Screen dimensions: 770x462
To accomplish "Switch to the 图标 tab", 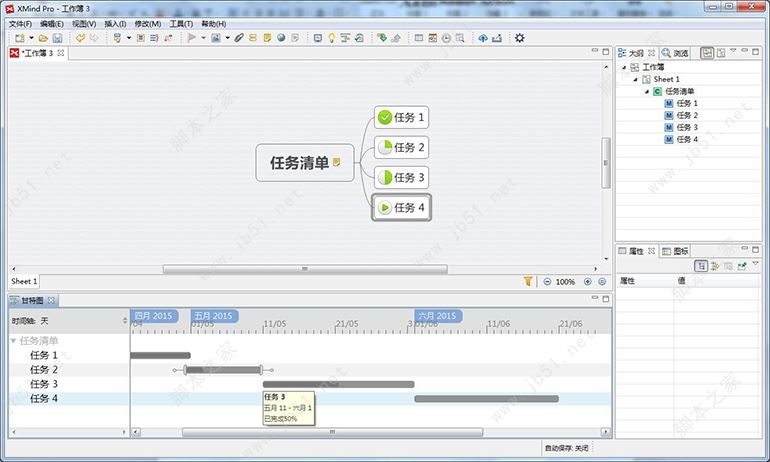I will (675, 251).
